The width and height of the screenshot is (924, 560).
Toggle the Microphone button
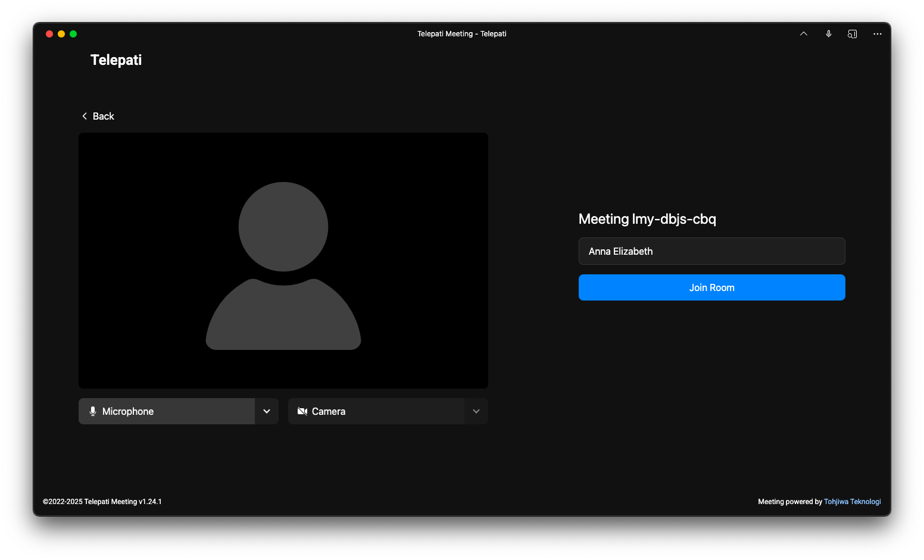coord(167,411)
